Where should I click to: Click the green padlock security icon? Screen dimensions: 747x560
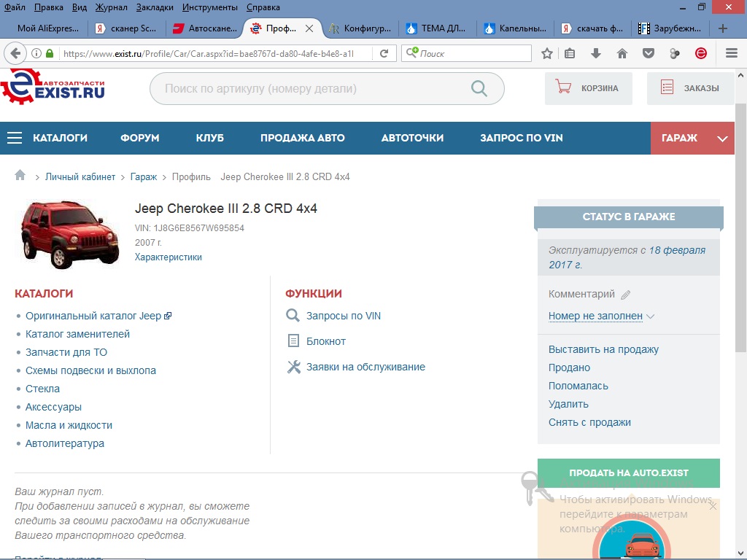point(50,53)
